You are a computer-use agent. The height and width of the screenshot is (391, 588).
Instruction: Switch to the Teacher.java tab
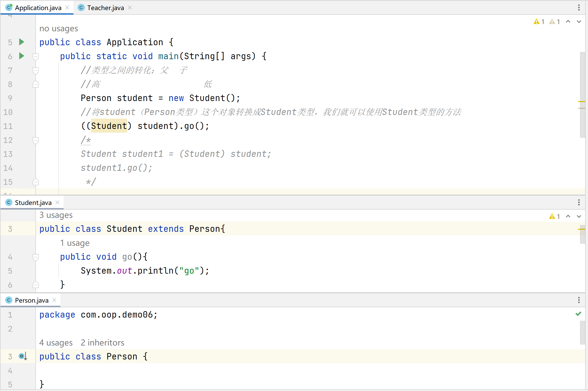pos(105,8)
